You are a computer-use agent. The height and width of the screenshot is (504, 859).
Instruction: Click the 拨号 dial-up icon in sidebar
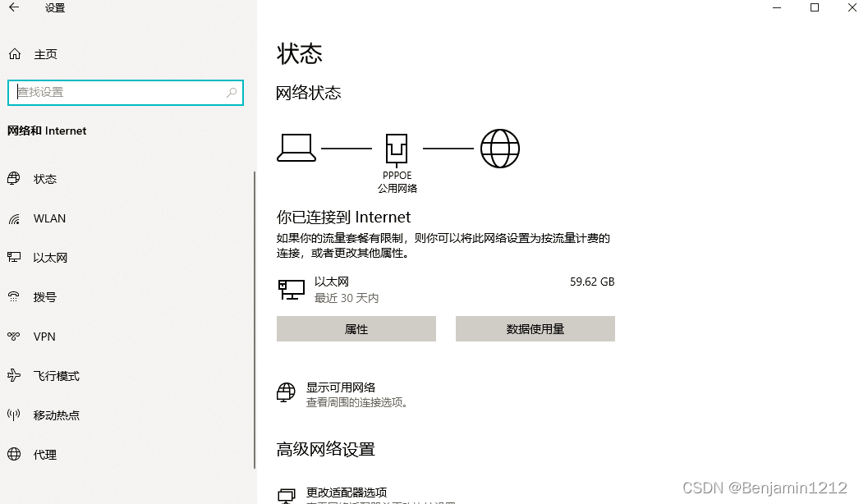point(14,297)
